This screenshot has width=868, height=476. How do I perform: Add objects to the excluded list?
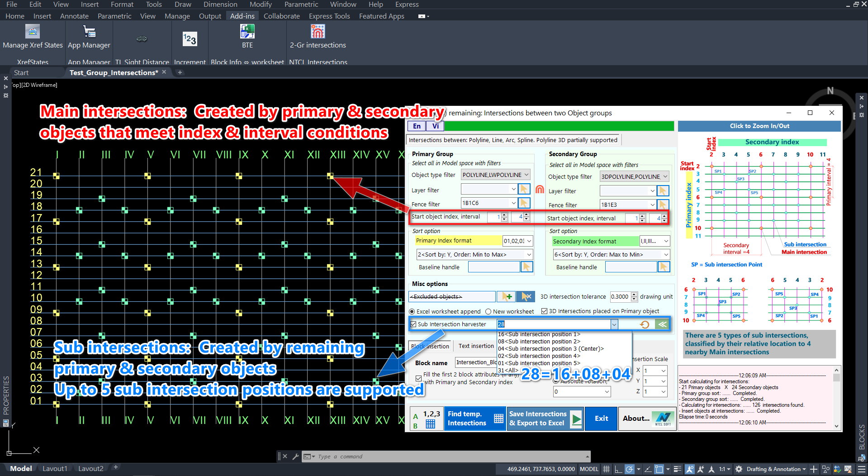point(506,296)
